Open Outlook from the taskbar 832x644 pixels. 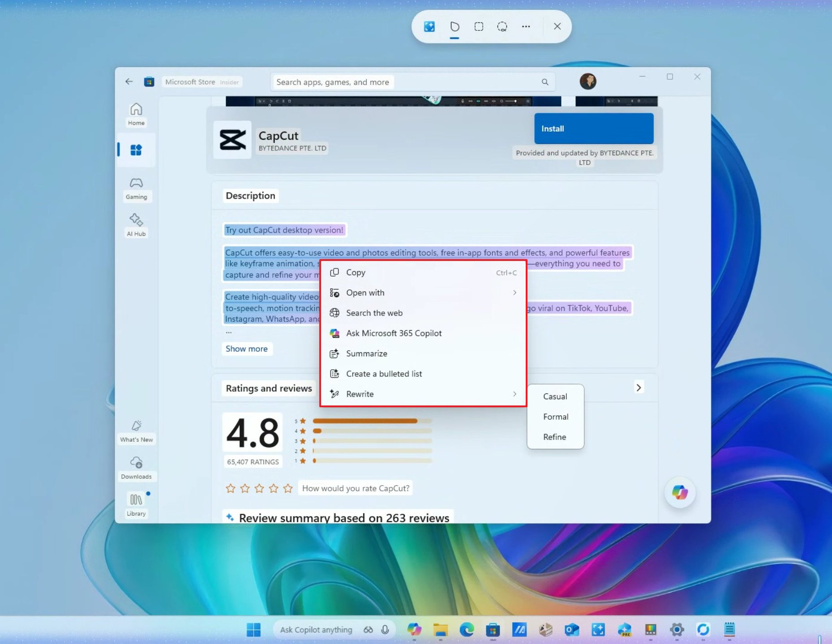(x=572, y=630)
